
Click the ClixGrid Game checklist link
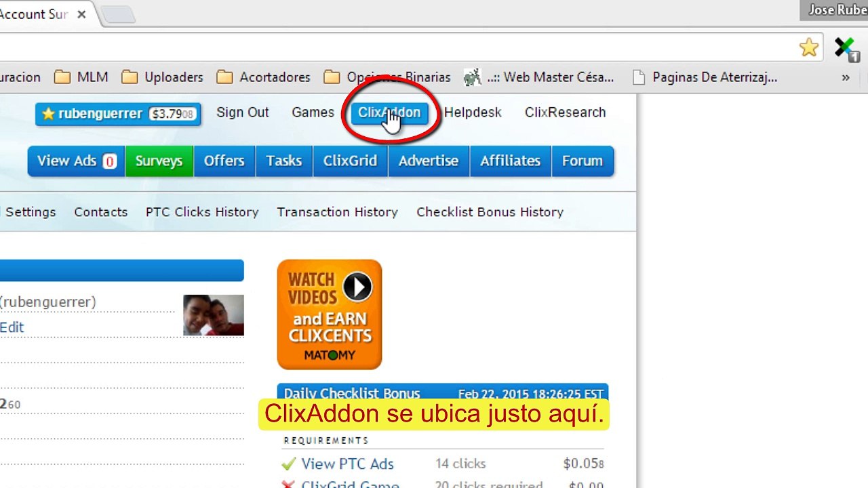[350, 484]
